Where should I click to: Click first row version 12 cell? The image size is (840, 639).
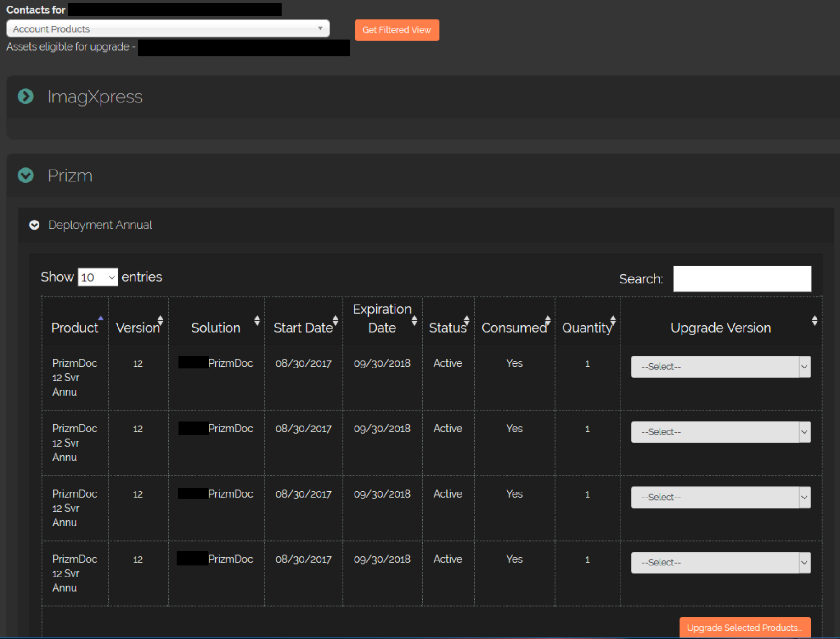point(138,363)
